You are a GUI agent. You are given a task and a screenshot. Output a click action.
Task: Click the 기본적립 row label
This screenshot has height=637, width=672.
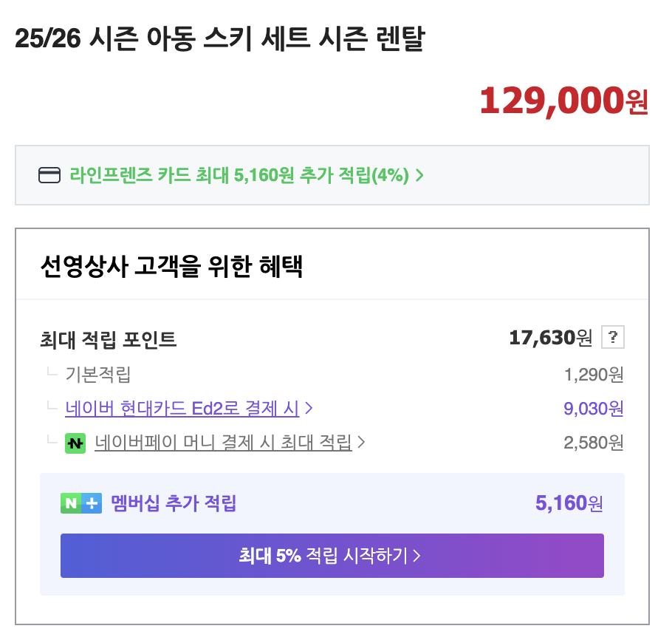click(98, 375)
